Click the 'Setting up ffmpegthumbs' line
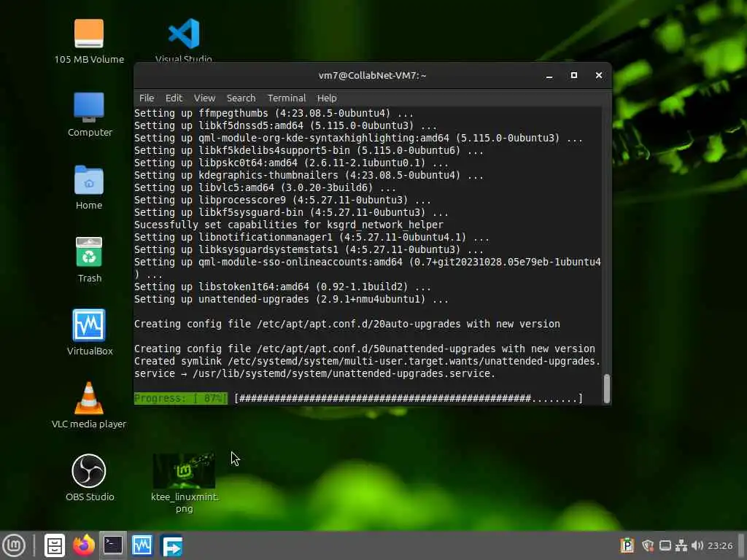 pyautogui.click(x=274, y=113)
